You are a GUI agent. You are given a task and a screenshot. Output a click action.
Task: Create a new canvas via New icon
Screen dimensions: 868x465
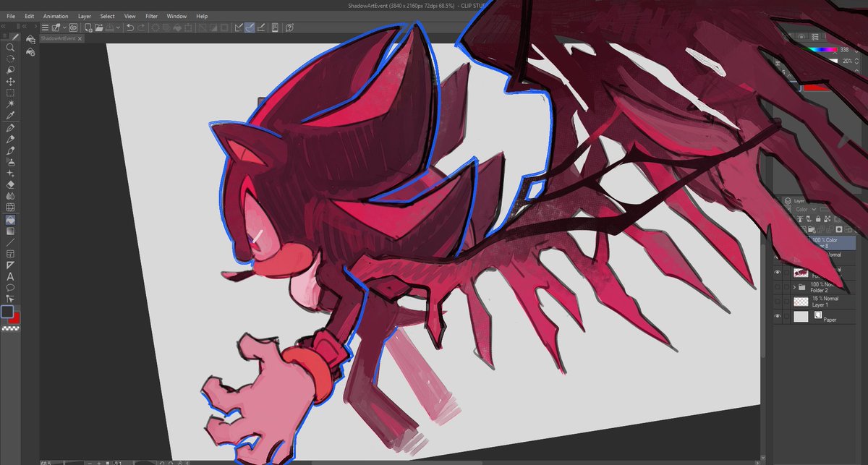(88, 27)
